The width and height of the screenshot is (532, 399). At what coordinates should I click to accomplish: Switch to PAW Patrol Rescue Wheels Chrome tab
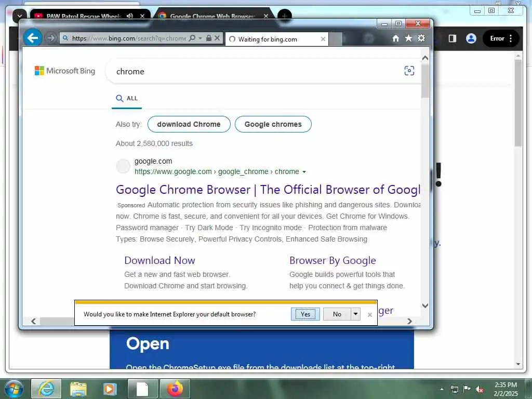coord(84,16)
